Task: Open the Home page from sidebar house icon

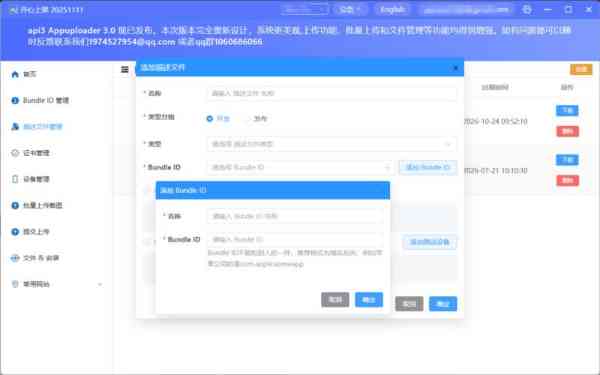Action: [x=15, y=74]
